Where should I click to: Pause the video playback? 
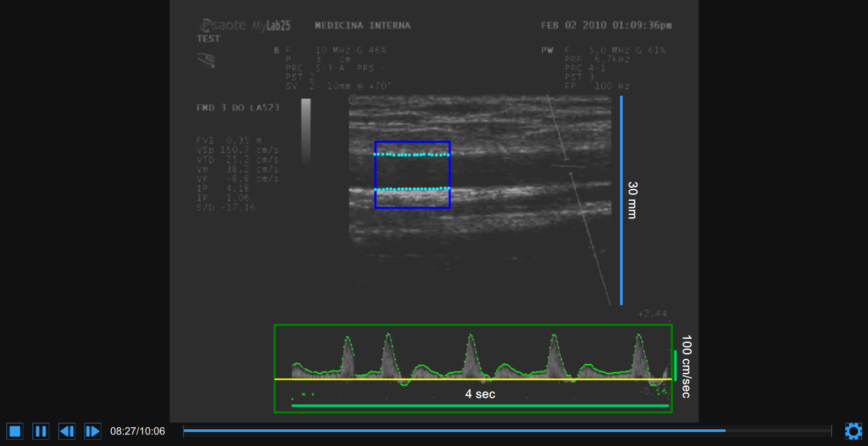pyautogui.click(x=41, y=431)
